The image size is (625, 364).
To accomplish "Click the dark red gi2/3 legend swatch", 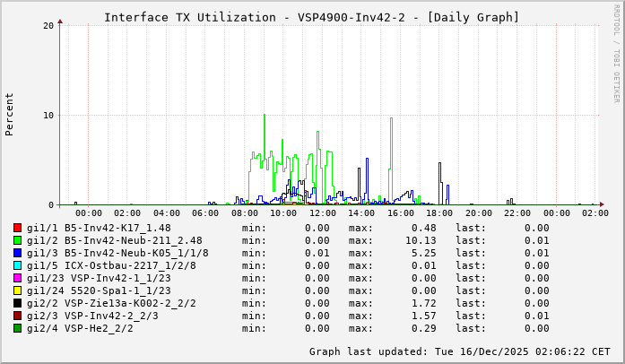I will (17, 316).
